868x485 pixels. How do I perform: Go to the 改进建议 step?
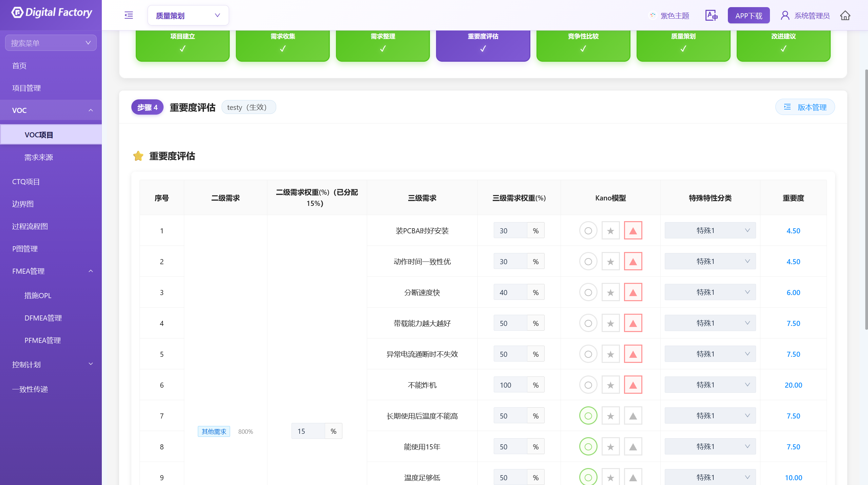point(783,45)
